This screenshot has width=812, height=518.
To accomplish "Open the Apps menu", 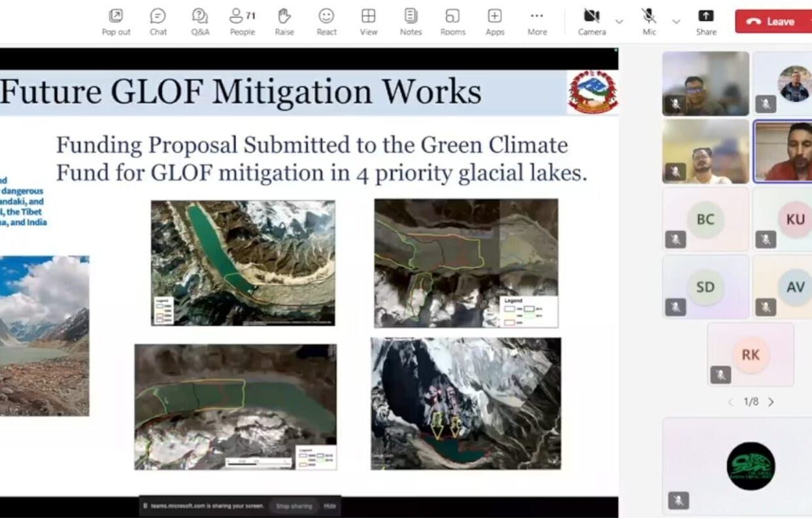I will [495, 21].
